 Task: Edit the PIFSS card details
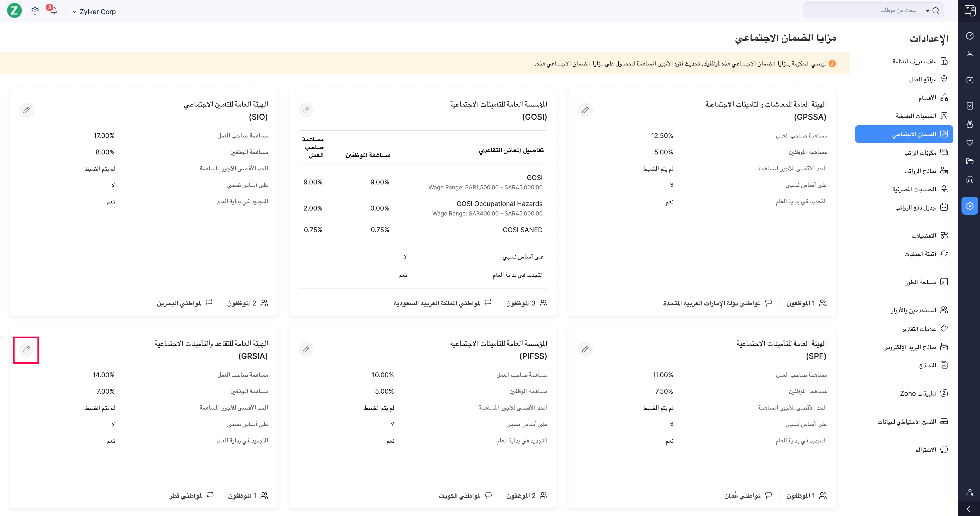pos(306,349)
